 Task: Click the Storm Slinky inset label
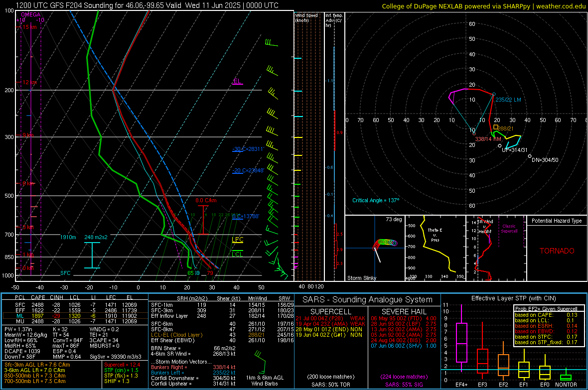pyautogui.click(x=361, y=278)
